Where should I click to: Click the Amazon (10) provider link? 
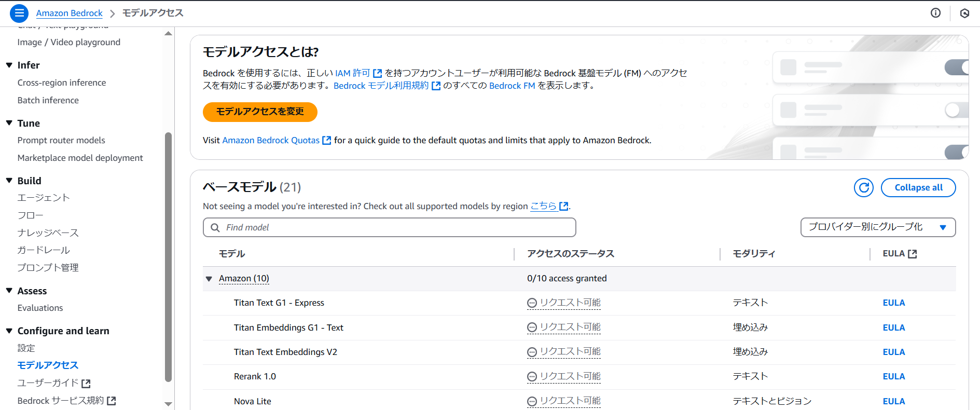click(x=244, y=278)
